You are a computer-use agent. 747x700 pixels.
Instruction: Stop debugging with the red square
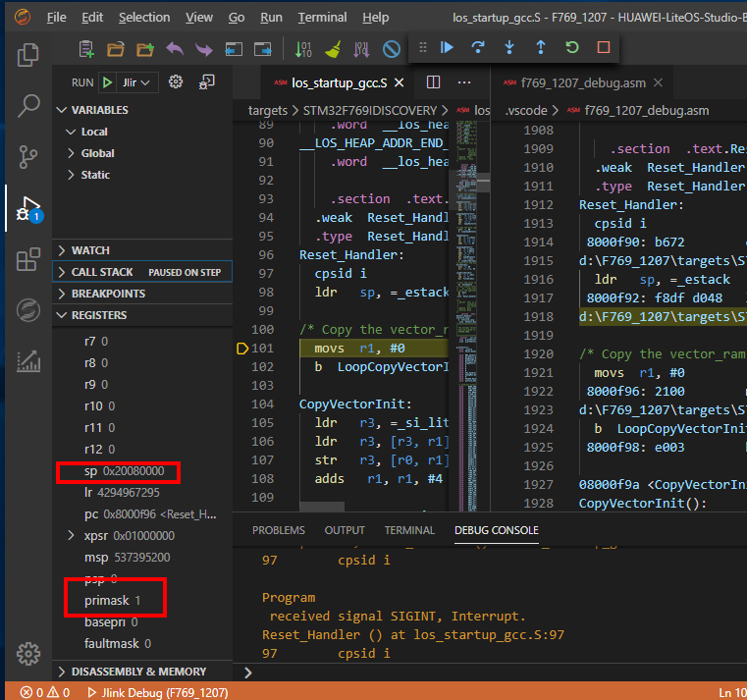pyautogui.click(x=603, y=47)
